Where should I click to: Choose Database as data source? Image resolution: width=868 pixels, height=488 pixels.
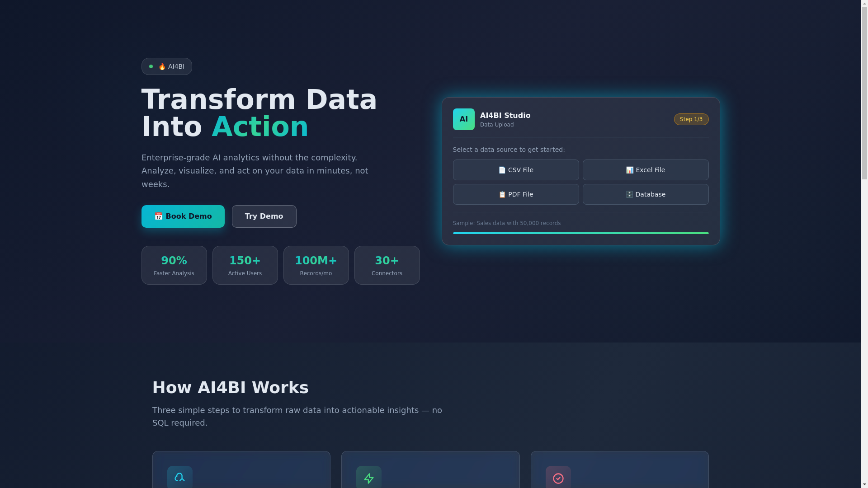click(645, 194)
